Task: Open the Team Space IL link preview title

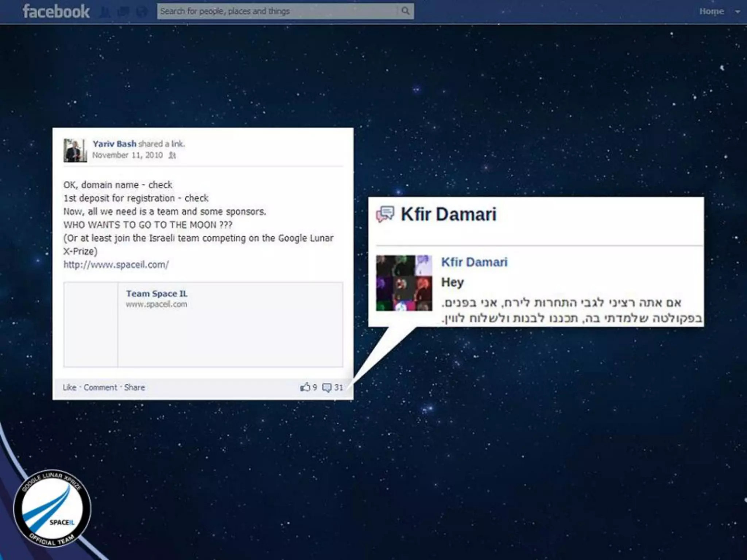Action: coord(156,293)
